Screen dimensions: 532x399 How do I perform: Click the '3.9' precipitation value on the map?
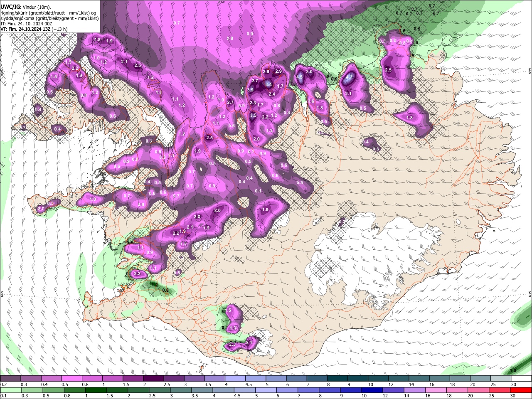(250, 90)
